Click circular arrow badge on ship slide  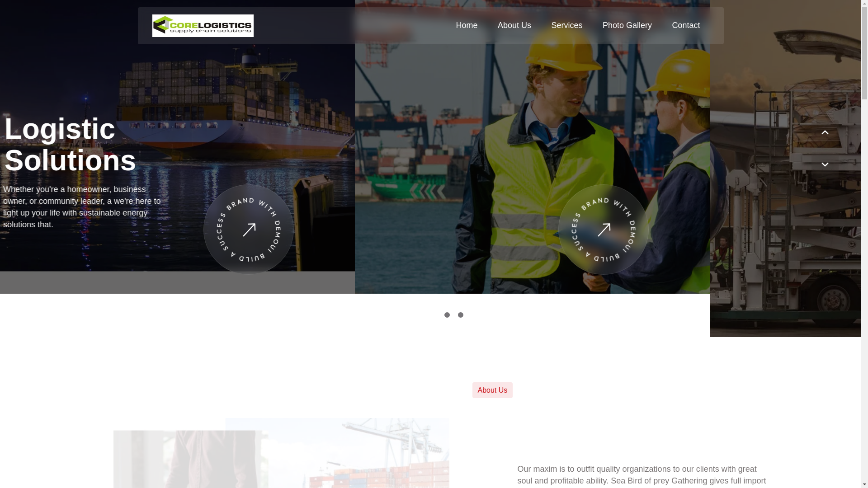248,229
